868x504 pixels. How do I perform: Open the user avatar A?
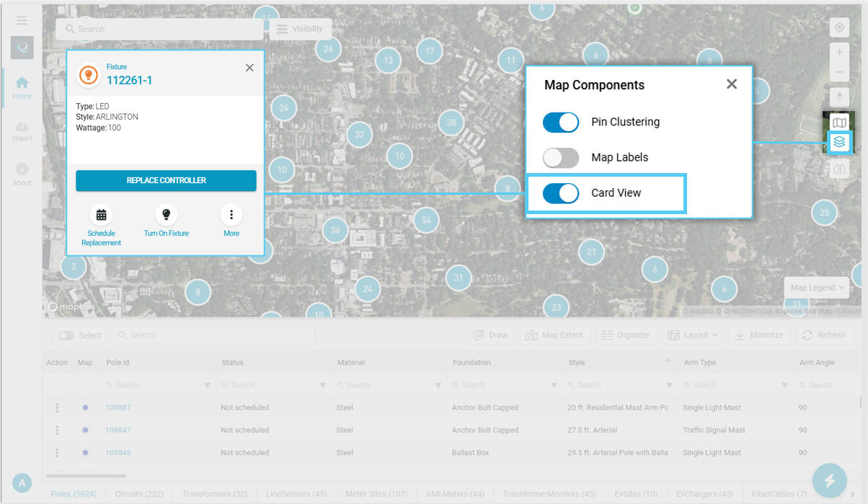(x=22, y=483)
